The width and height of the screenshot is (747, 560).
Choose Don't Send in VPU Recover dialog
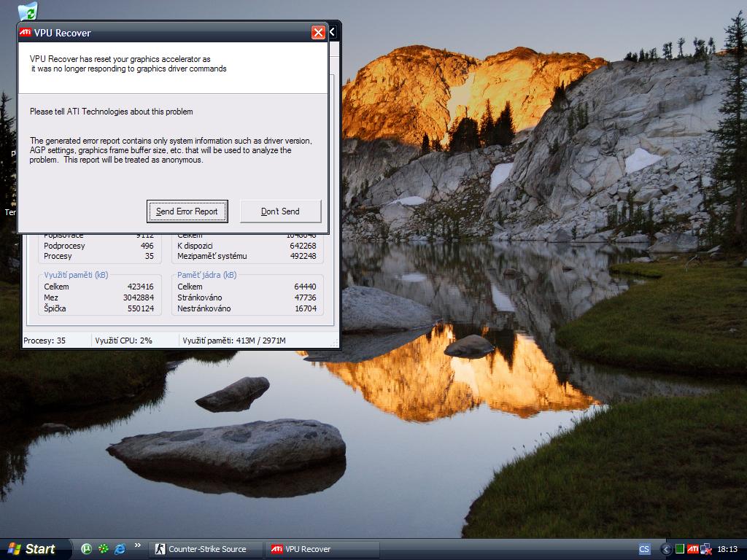click(281, 211)
